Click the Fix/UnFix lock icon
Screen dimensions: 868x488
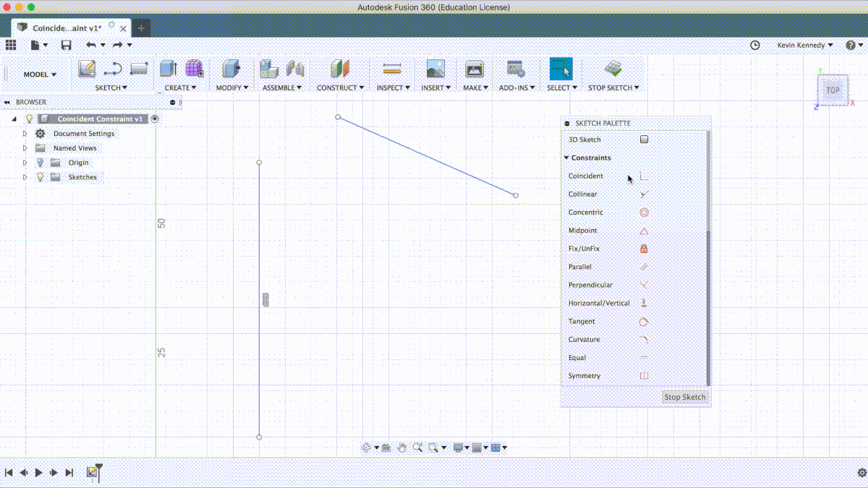coord(644,249)
